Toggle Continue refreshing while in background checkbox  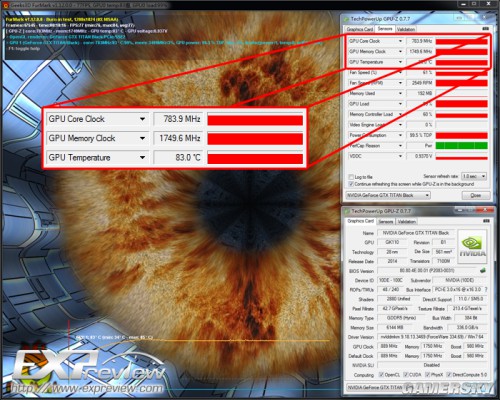pos(351,184)
